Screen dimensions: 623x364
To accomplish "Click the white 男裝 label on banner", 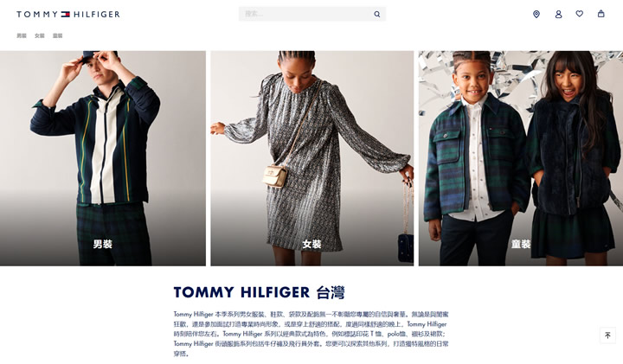I will click(102, 244).
